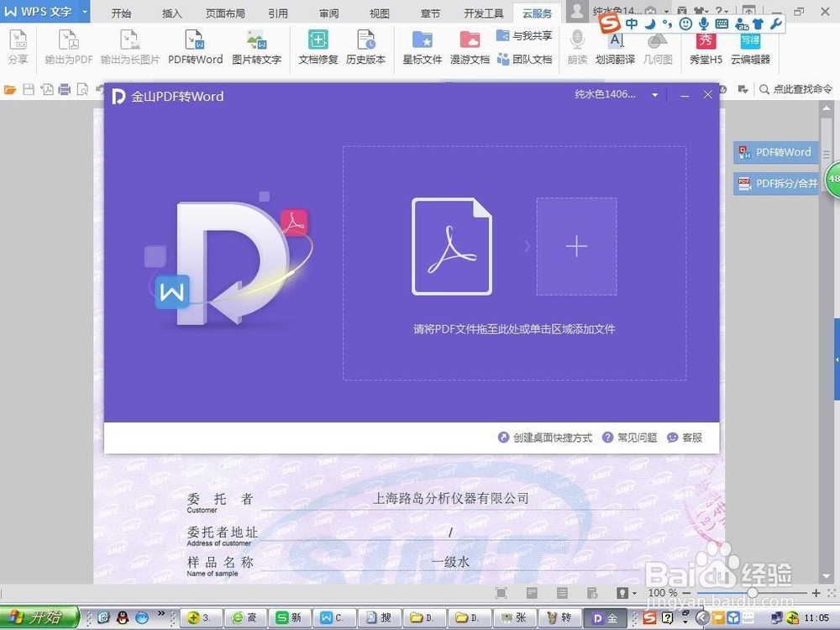Click the Sogou microphone voice input icon
840x630 pixels.
(x=703, y=24)
